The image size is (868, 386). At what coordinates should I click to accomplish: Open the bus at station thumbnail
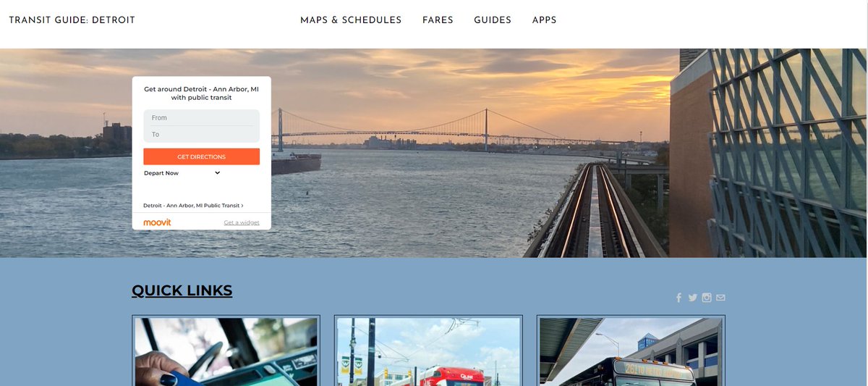tap(631, 351)
